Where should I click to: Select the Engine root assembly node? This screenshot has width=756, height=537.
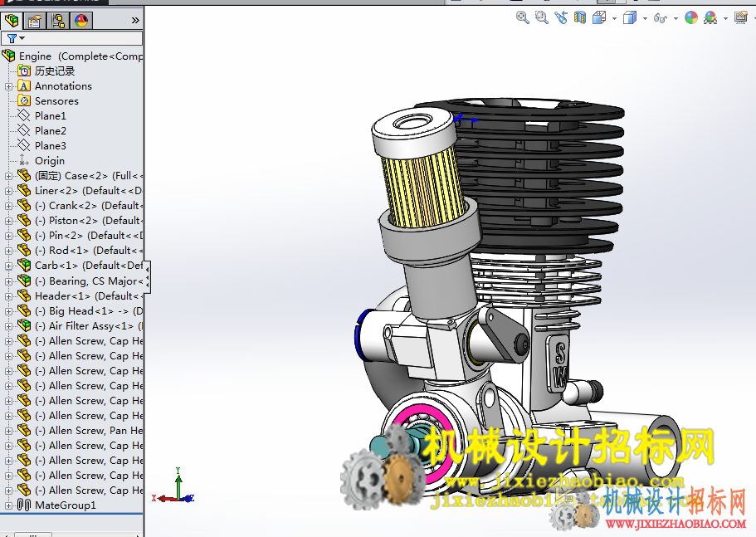[72, 56]
